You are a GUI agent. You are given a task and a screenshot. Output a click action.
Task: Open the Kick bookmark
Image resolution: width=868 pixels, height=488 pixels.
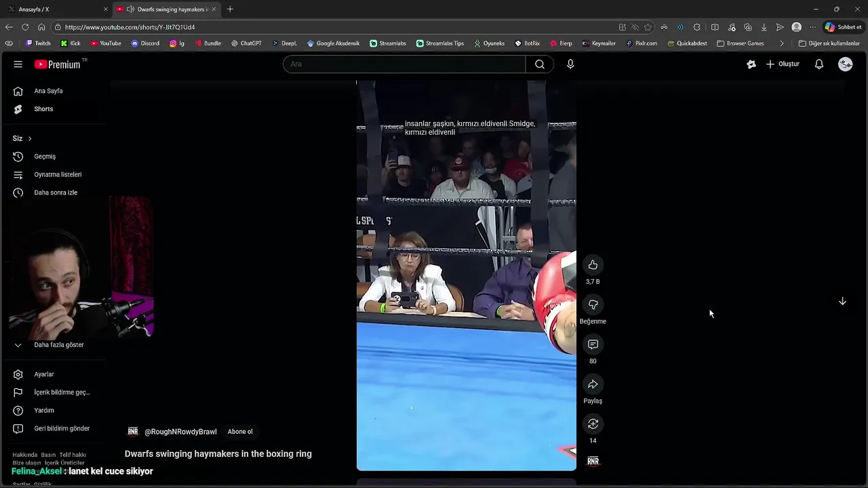pos(71,43)
